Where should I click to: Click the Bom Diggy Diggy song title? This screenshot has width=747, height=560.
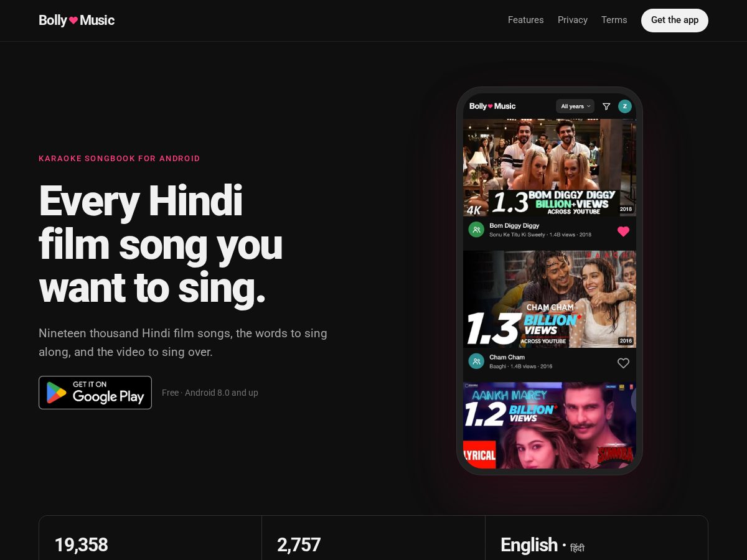click(514, 226)
